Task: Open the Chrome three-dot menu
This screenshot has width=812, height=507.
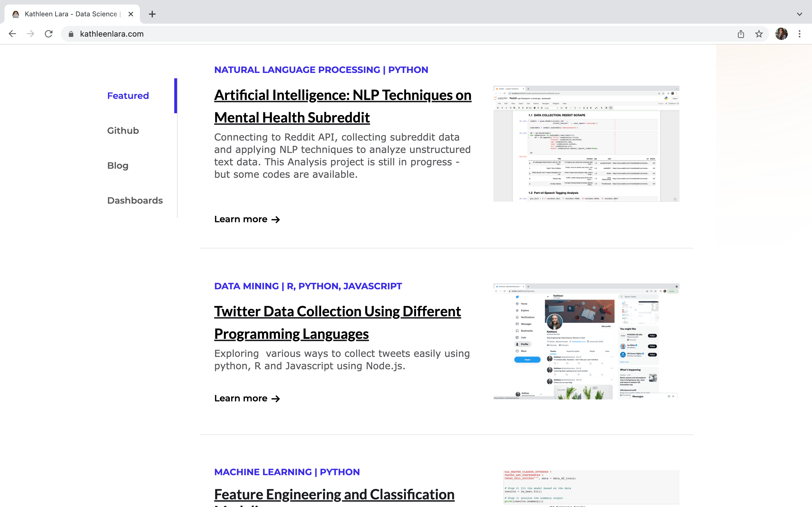Action: (x=800, y=34)
